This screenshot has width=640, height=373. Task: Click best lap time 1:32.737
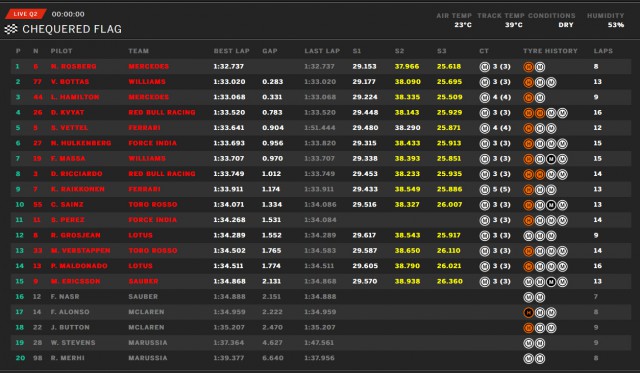[x=229, y=67]
